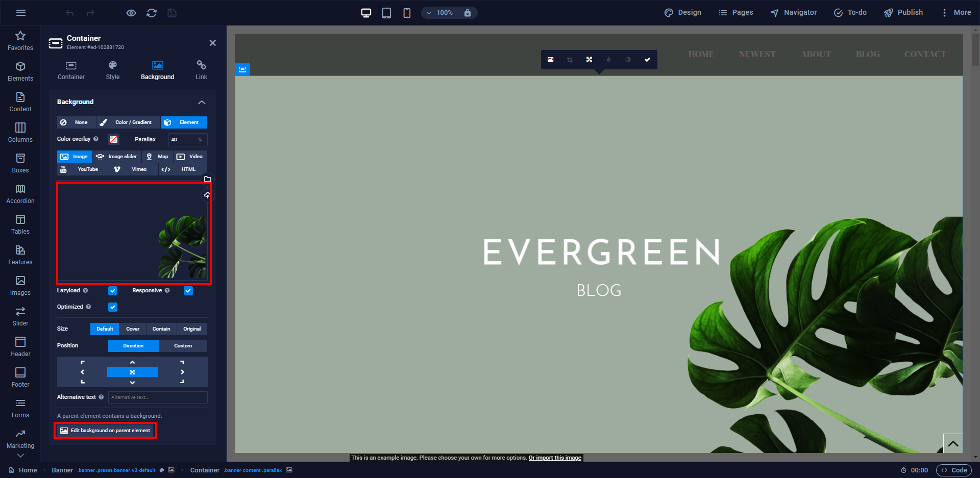Click Edit background on parent element
The height and width of the screenshot is (478, 980).
105,431
